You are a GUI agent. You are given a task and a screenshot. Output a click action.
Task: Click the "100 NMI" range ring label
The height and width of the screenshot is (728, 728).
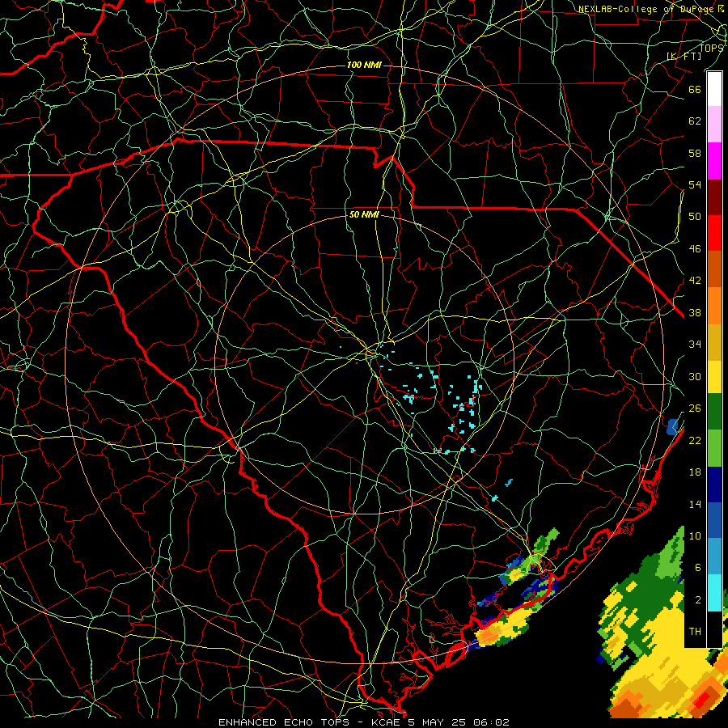coord(364,65)
